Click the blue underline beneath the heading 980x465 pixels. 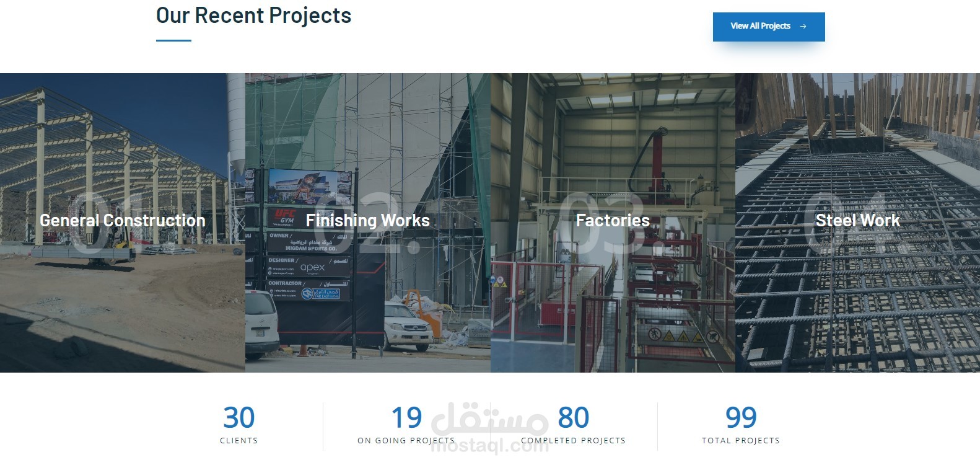tap(173, 41)
